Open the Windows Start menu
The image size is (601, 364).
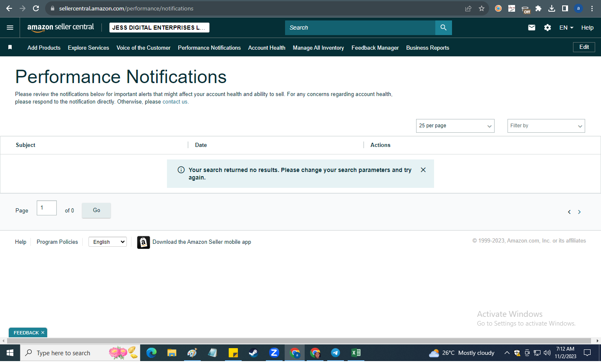(10, 353)
